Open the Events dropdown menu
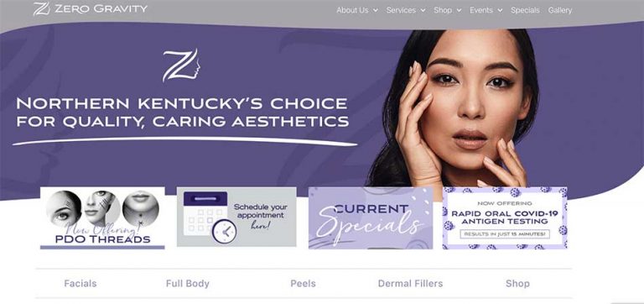 pyautogui.click(x=486, y=10)
